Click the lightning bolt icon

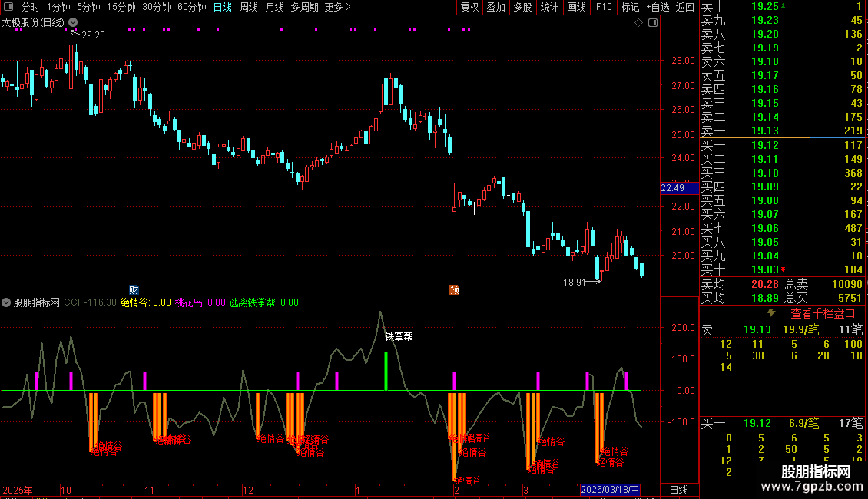771,313
